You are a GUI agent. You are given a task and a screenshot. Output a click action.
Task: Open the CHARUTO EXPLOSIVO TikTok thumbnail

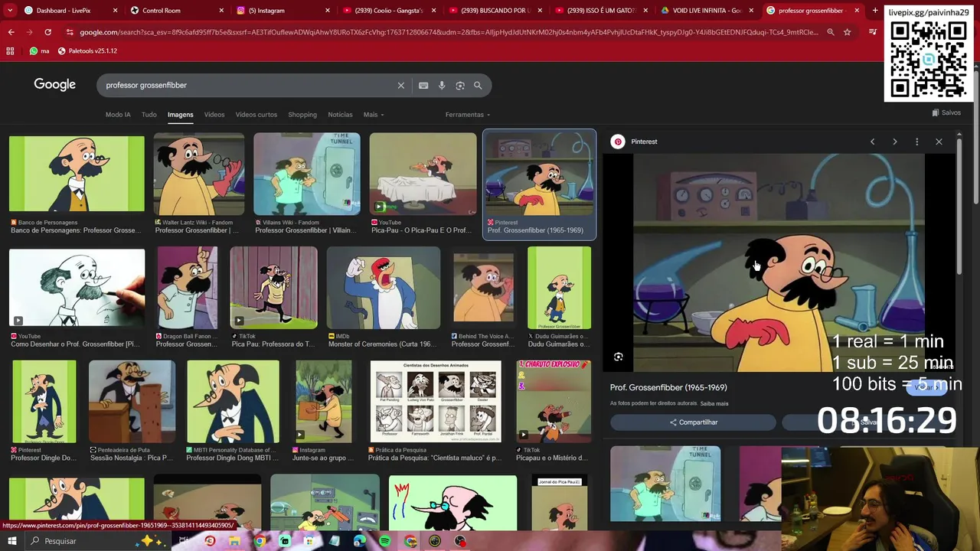click(x=554, y=402)
